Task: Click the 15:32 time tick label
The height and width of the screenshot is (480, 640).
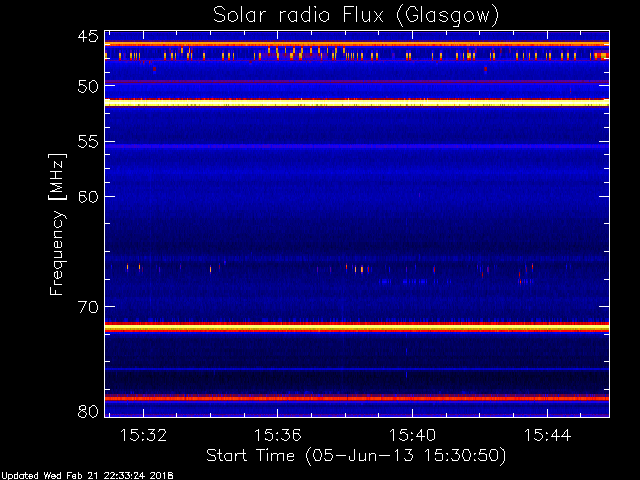Action: (143, 435)
